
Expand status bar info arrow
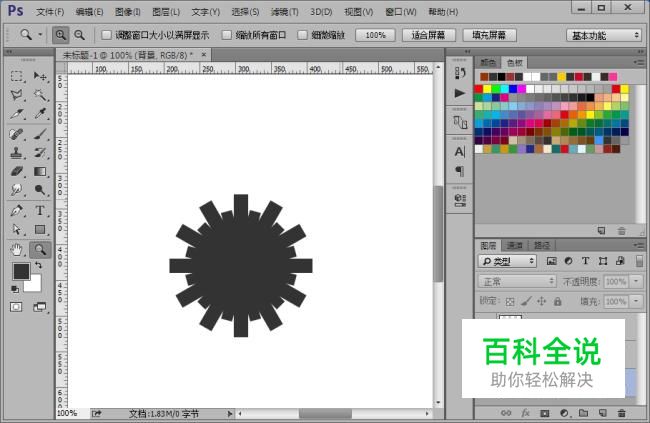230,413
